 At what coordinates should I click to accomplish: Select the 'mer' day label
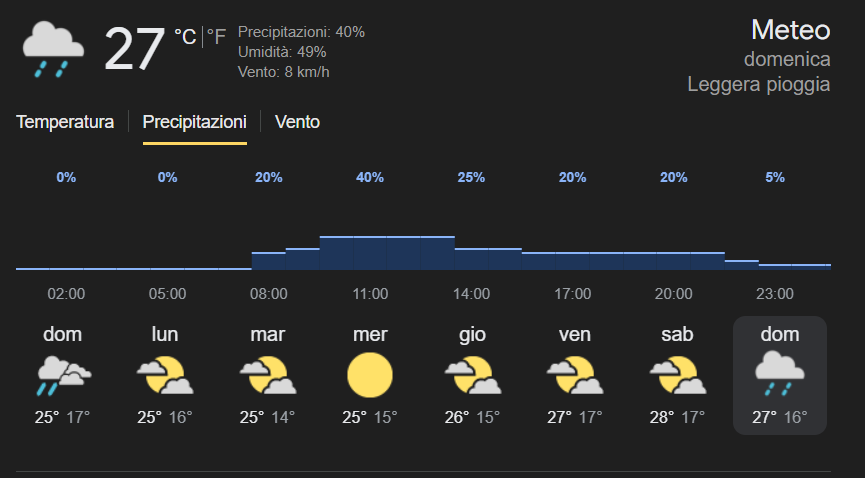pos(370,334)
